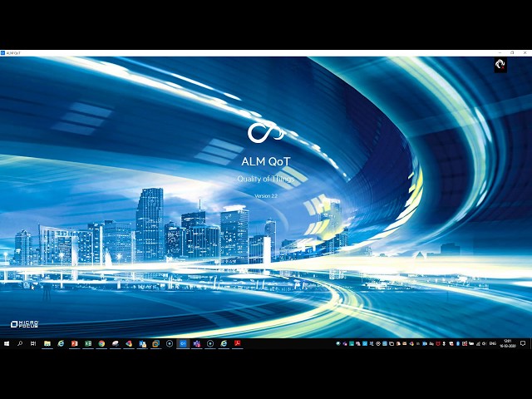This screenshot has height=399, width=532.
Task: Click the connection status icon in the top-right corner of ALM QoT
Action: coord(500,65)
